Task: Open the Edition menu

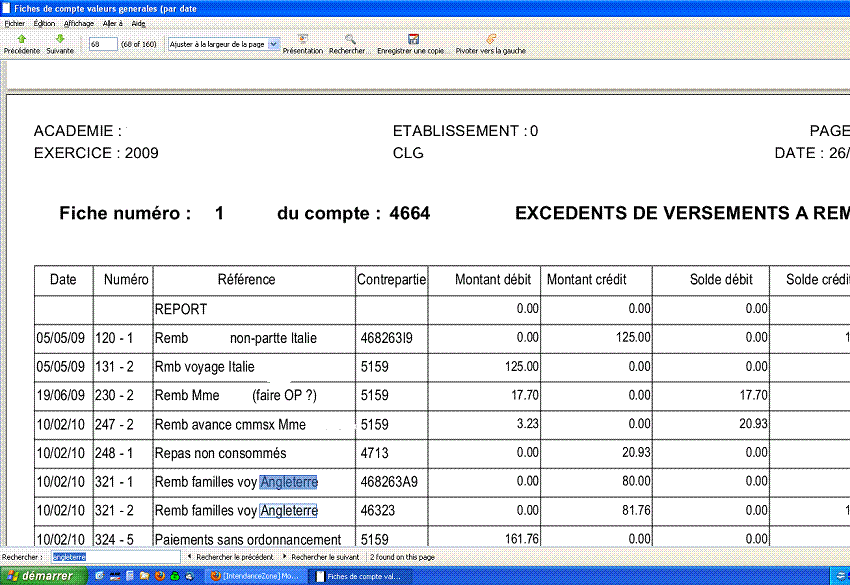Action: 44,23
